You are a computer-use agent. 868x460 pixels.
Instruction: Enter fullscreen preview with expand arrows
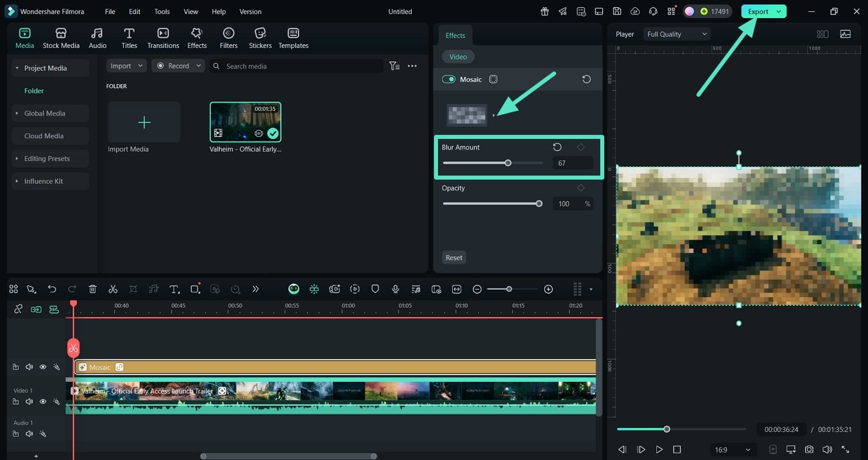point(845,450)
